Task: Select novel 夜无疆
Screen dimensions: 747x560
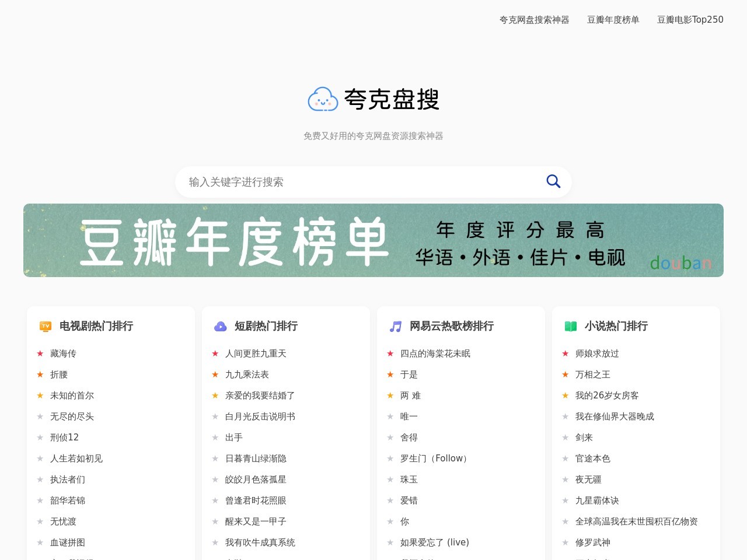Action: [588, 480]
